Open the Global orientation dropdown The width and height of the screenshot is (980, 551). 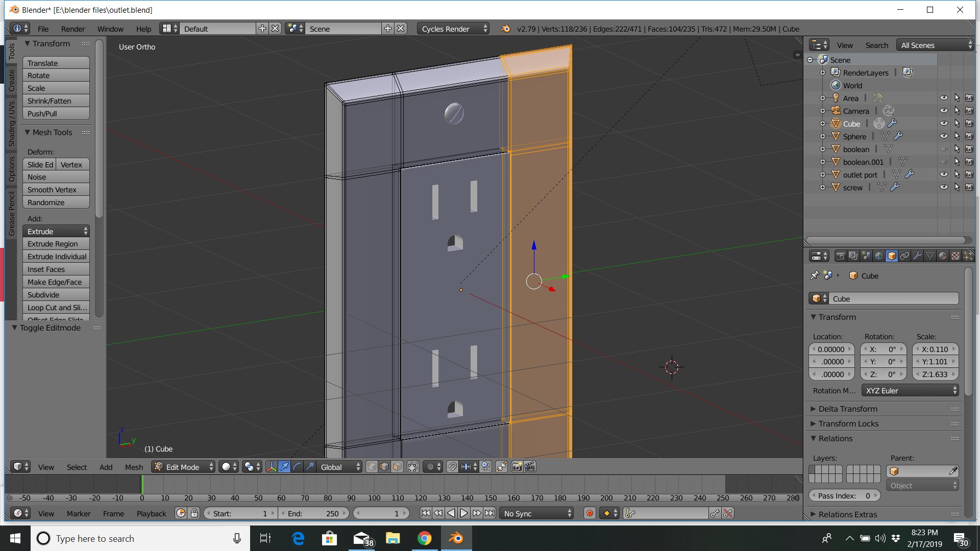tap(339, 467)
